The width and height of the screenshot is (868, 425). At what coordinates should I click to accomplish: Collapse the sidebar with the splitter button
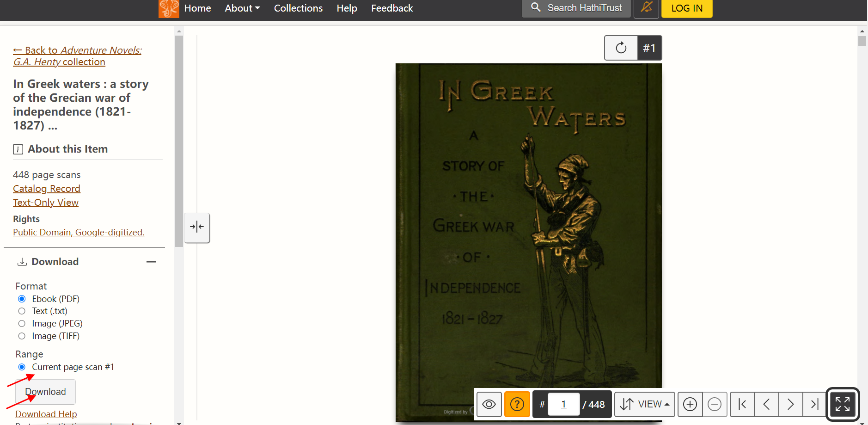[x=197, y=227]
